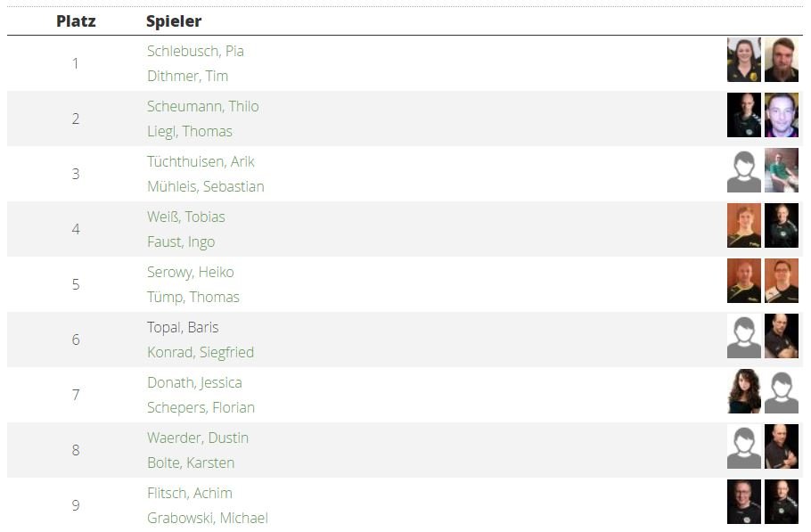This screenshot has width=811, height=532.
Task: Open player link Schlebusch, Pia
Action: (x=195, y=51)
